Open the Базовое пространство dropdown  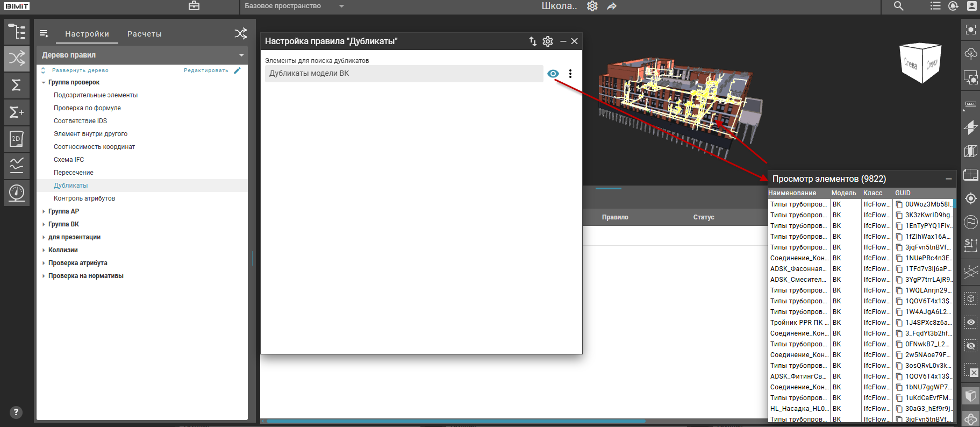click(x=294, y=6)
